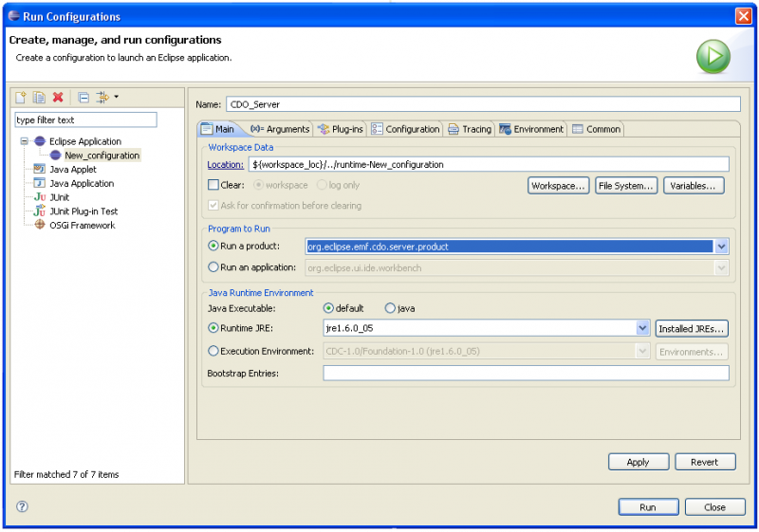This screenshot has width=759, height=532.
Task: Select New_configuration in the tree
Action: [x=102, y=156]
